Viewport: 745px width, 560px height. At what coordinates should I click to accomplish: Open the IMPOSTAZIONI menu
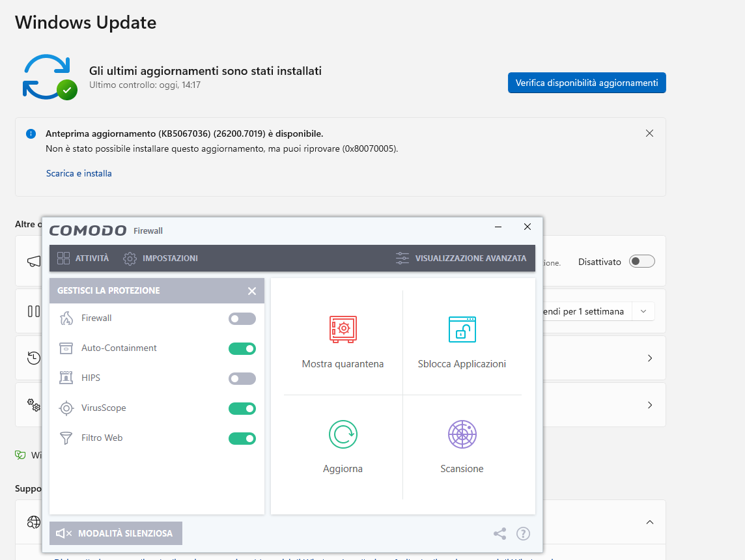[x=161, y=259]
